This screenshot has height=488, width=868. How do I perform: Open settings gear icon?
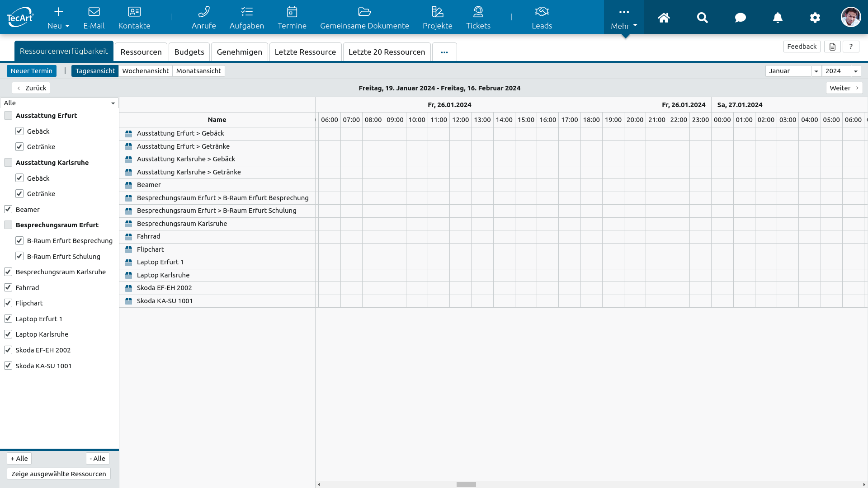point(815,18)
